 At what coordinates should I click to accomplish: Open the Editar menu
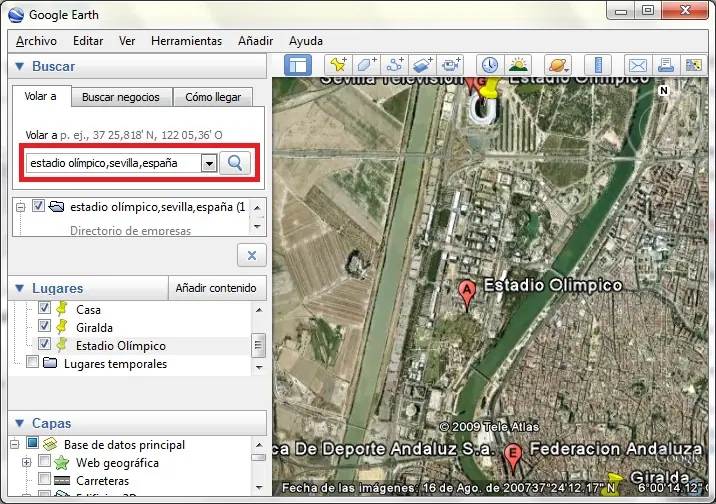[88, 41]
